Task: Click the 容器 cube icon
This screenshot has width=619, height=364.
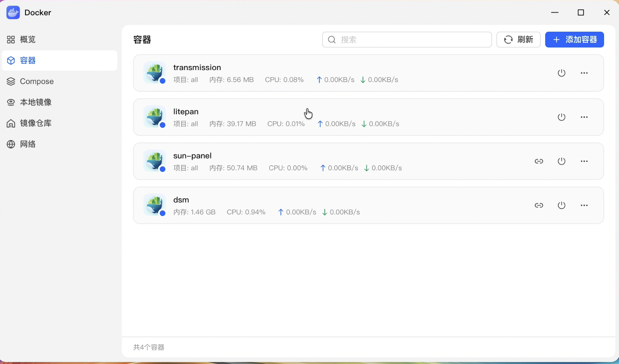Action: pos(11,60)
